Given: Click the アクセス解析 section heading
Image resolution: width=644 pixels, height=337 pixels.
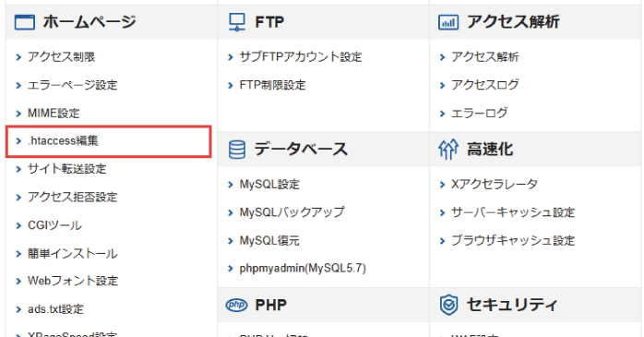Looking at the screenshot, I should click(x=513, y=22).
